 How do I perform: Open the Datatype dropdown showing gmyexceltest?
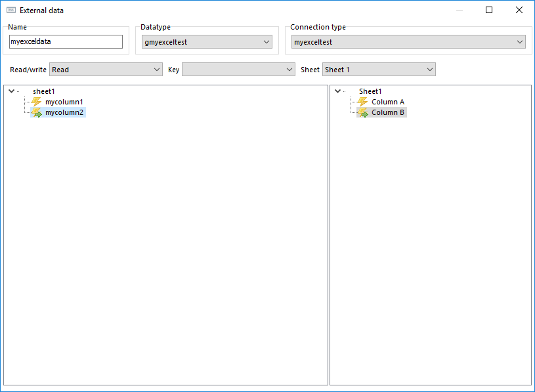click(x=207, y=42)
